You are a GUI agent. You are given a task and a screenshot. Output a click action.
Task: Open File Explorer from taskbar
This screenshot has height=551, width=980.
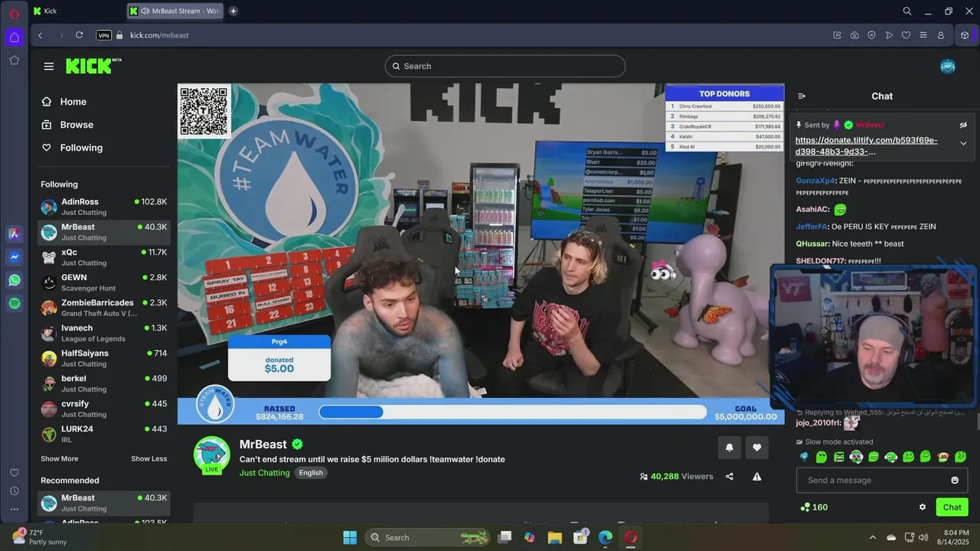point(554,537)
